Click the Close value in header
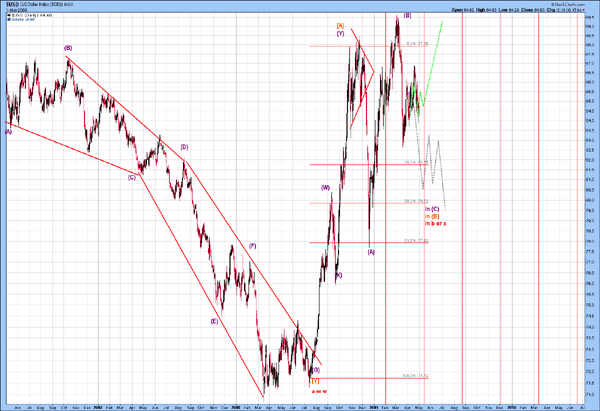Image resolution: width=600 pixels, height=411 pixels. pyautogui.click(x=540, y=10)
